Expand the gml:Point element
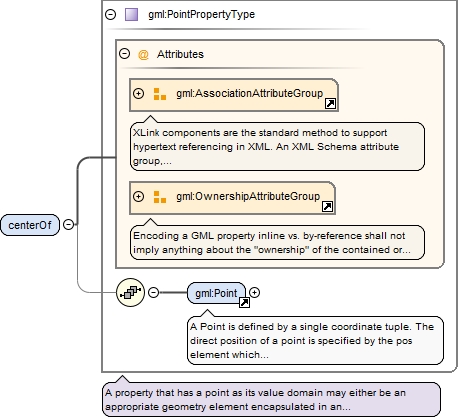 (x=254, y=293)
